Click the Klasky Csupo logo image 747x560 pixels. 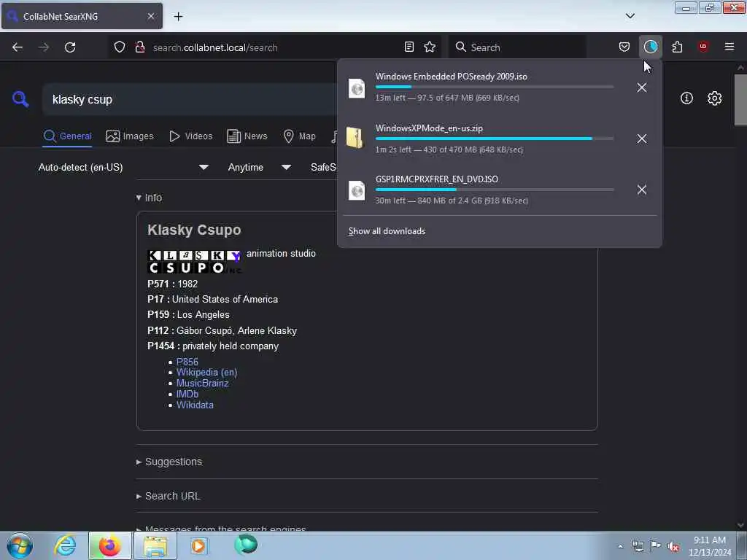pyautogui.click(x=195, y=262)
